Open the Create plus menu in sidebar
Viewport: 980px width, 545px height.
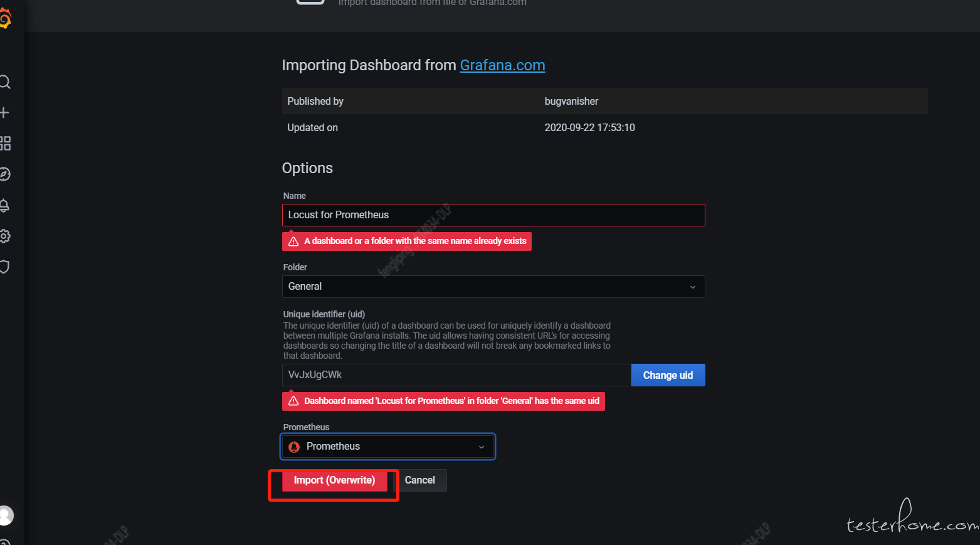click(4, 113)
